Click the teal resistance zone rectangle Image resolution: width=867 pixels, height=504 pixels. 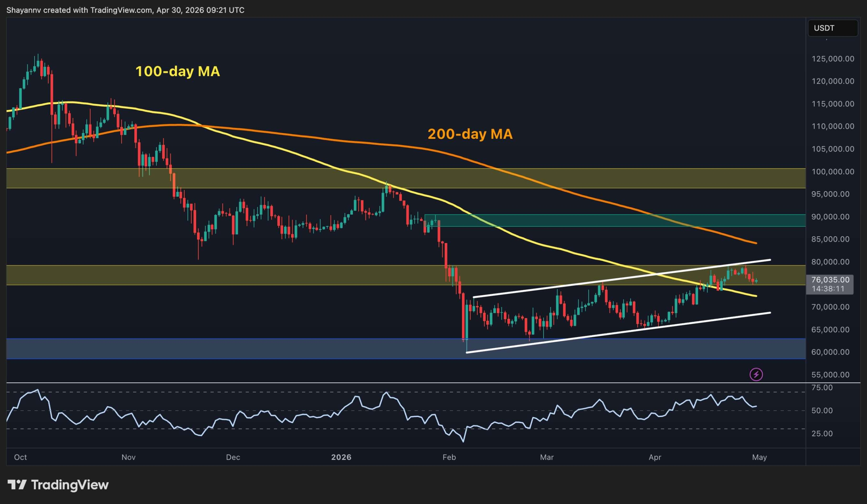(x=585, y=220)
